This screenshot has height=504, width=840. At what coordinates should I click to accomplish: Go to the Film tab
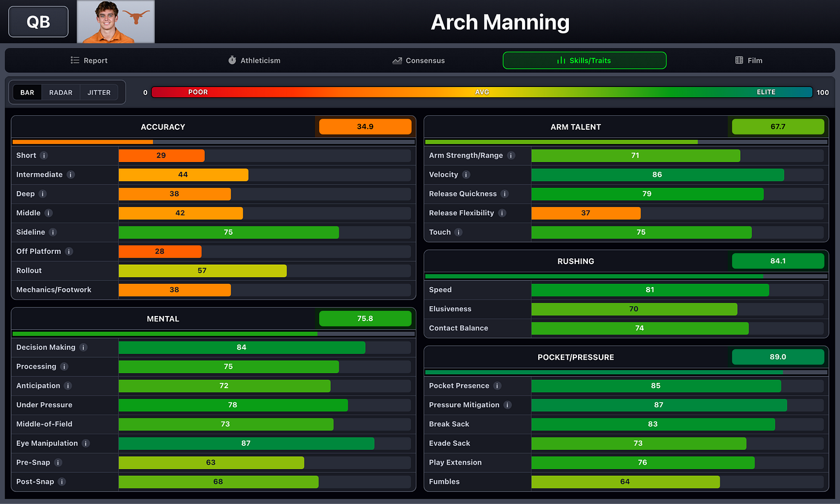tap(748, 61)
